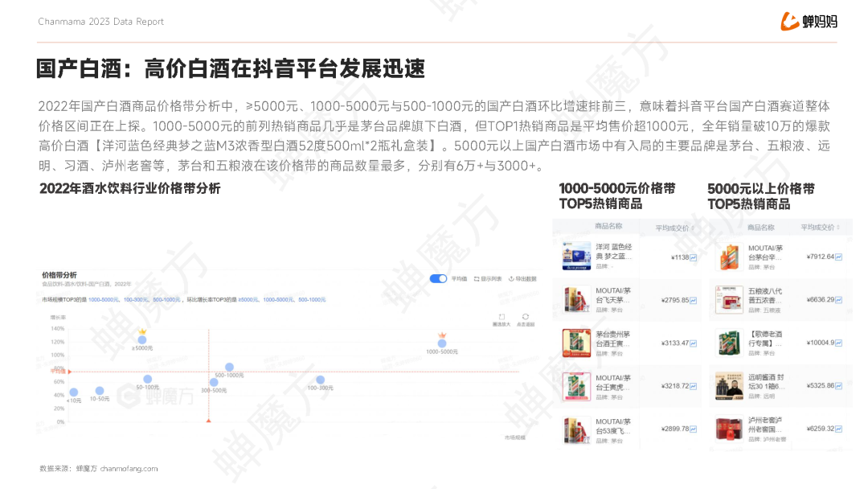868x489 pixels.
Task: Select the 1000-5000元 bubble on chart
Action: click(x=442, y=343)
